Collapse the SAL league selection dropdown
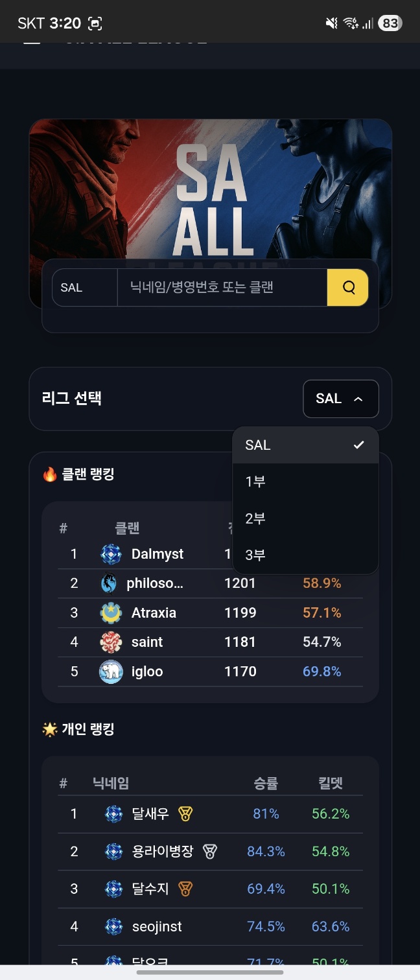 click(340, 399)
